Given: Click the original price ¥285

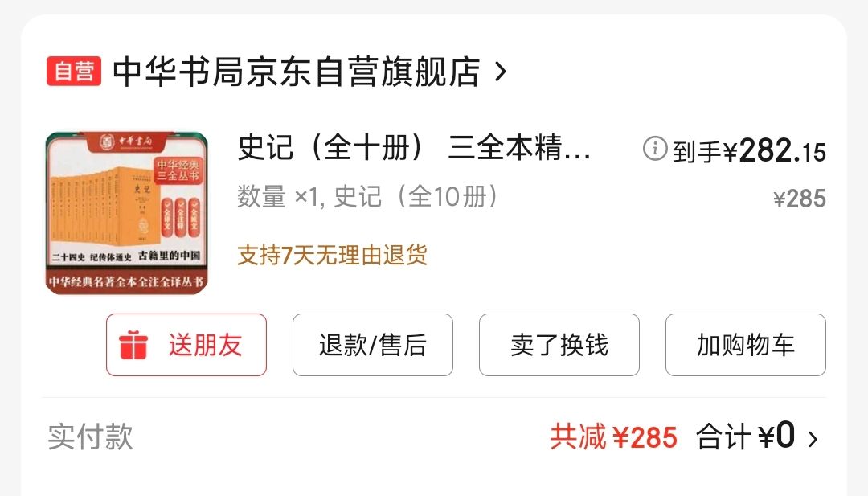Looking at the screenshot, I should coord(800,199).
